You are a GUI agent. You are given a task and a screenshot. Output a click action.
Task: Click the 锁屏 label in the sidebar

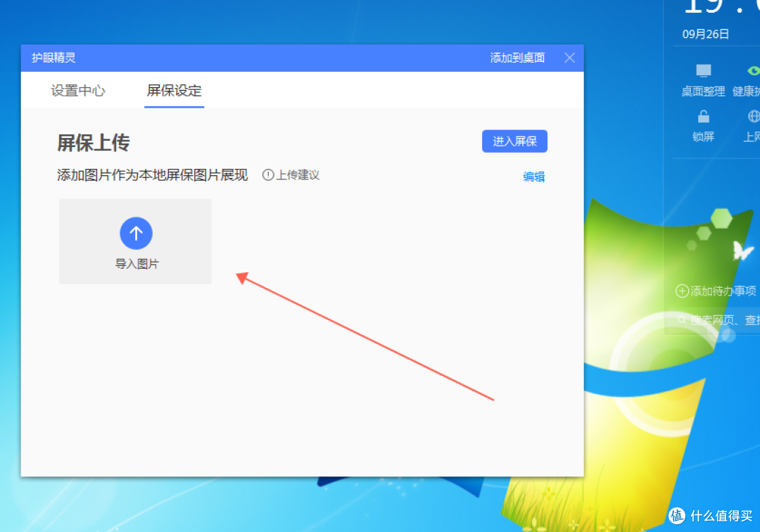coord(703,137)
